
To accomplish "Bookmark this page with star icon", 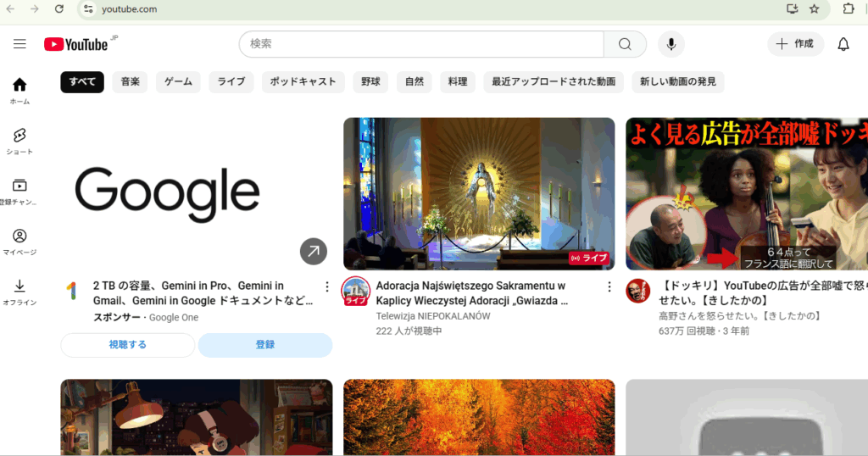I will point(815,8).
